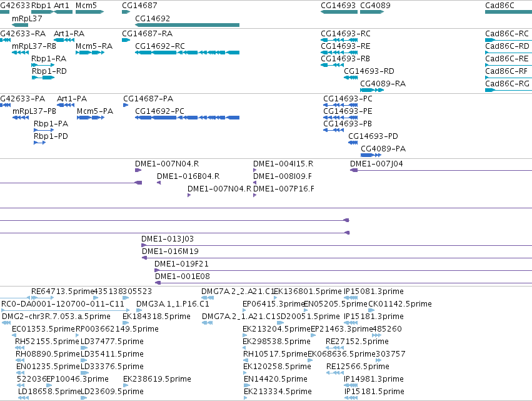Select the Rbp1 gene label

tap(41, 6)
